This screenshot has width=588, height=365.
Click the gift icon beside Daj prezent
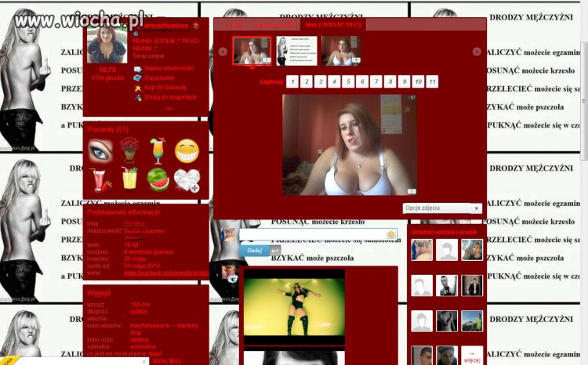138,78
